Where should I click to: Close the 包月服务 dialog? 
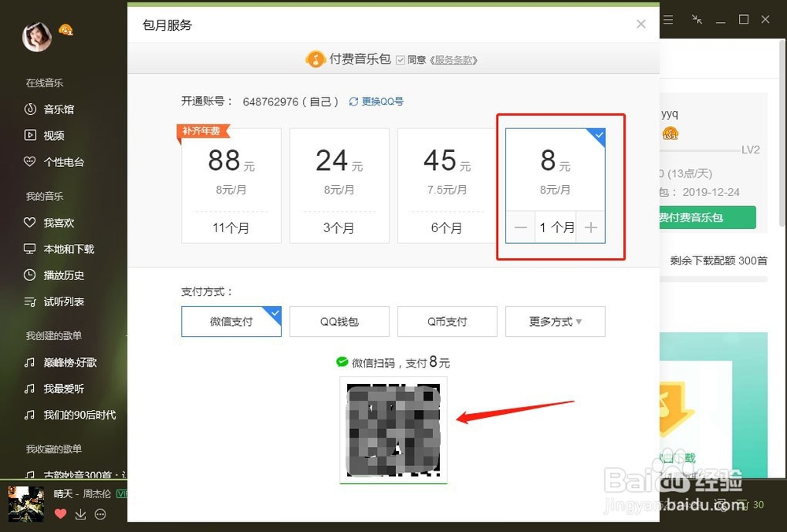(641, 24)
